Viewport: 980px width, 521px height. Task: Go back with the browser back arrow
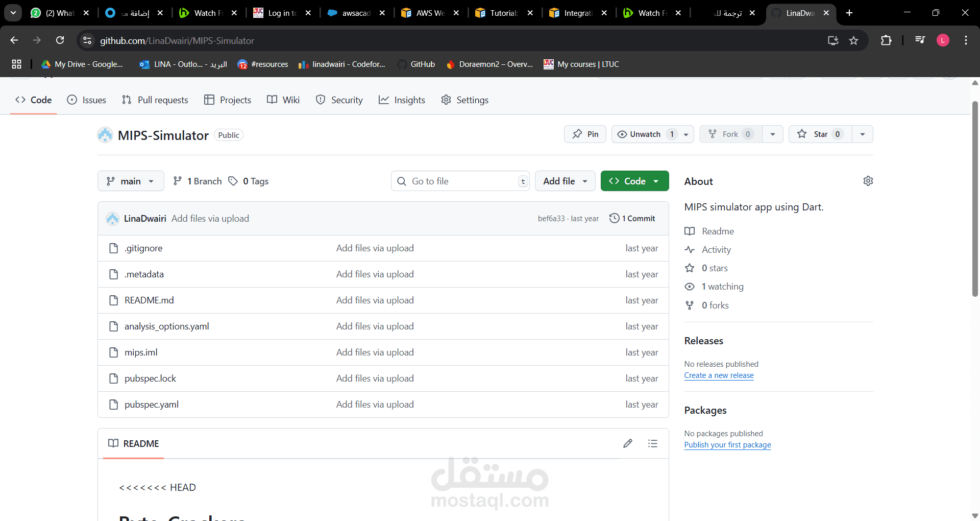pyautogui.click(x=14, y=40)
